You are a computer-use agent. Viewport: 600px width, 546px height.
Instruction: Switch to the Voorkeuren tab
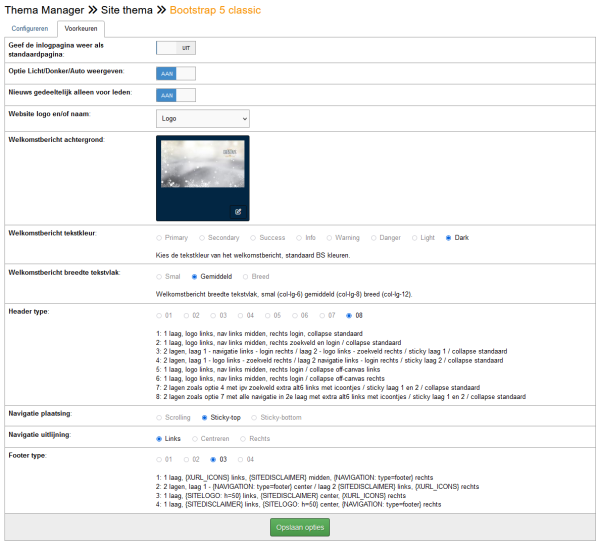[79, 29]
